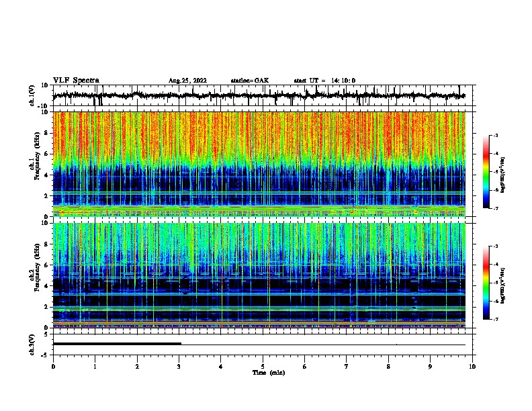Click the "ch.1(V)" waveform axis label
Image resolution: width=532 pixels, height=411 pixels.
tap(32, 95)
